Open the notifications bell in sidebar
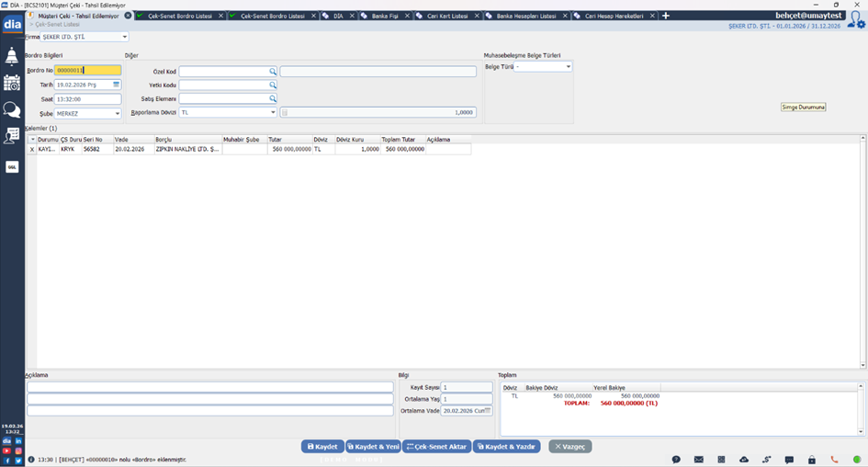868x467 pixels. tap(12, 57)
